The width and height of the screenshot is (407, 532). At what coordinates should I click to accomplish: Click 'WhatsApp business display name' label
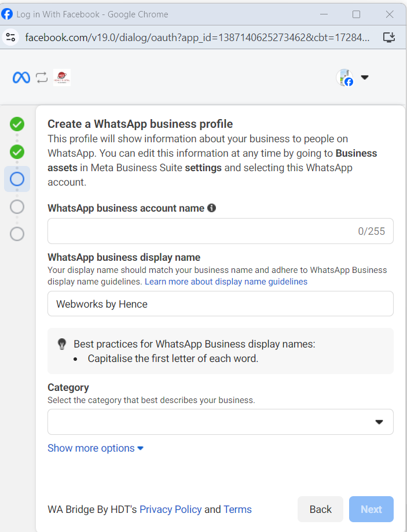coord(124,257)
